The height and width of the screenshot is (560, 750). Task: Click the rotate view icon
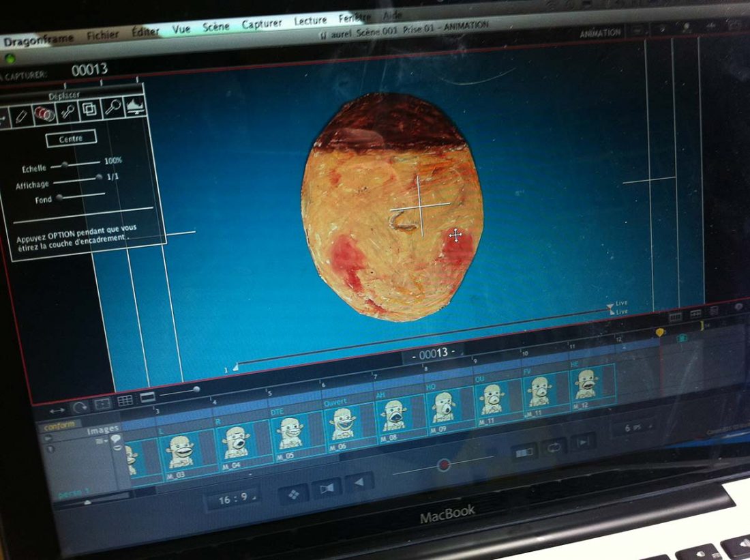[80, 407]
